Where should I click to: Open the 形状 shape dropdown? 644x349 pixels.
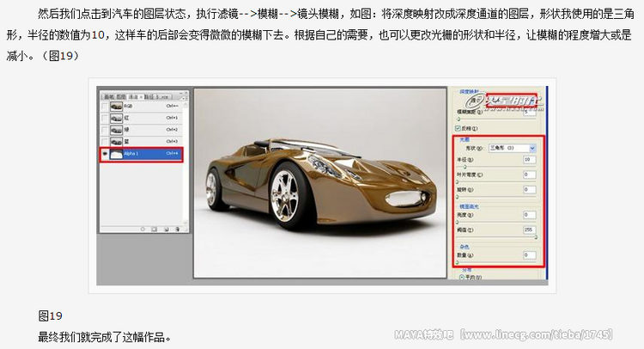tap(512, 148)
